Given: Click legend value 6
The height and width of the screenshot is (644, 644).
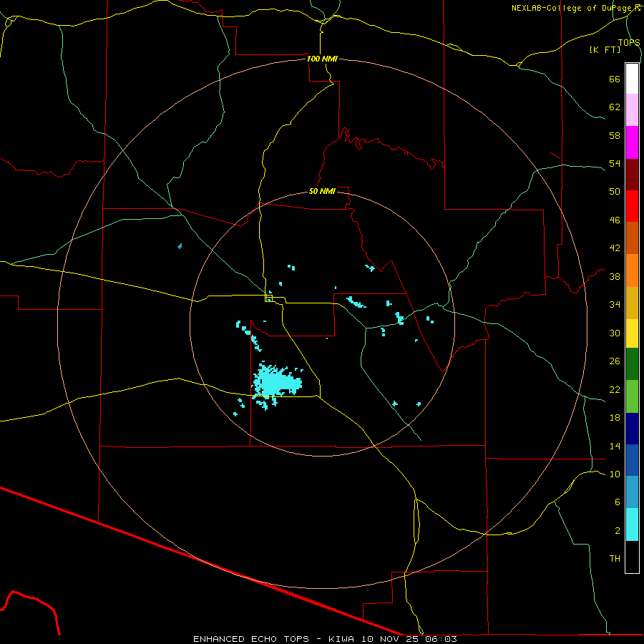Looking at the screenshot, I should click(x=618, y=502).
